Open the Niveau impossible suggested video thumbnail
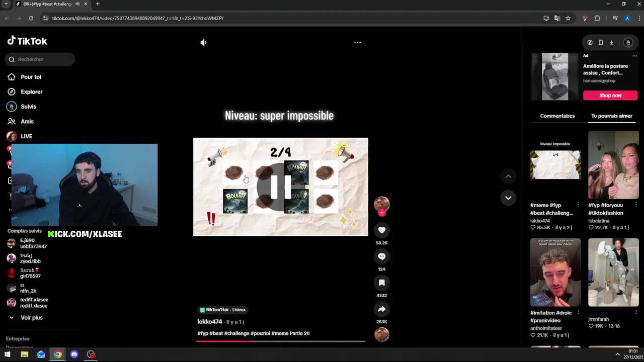Viewport: 644px width, 362px height. pyautogui.click(x=555, y=165)
